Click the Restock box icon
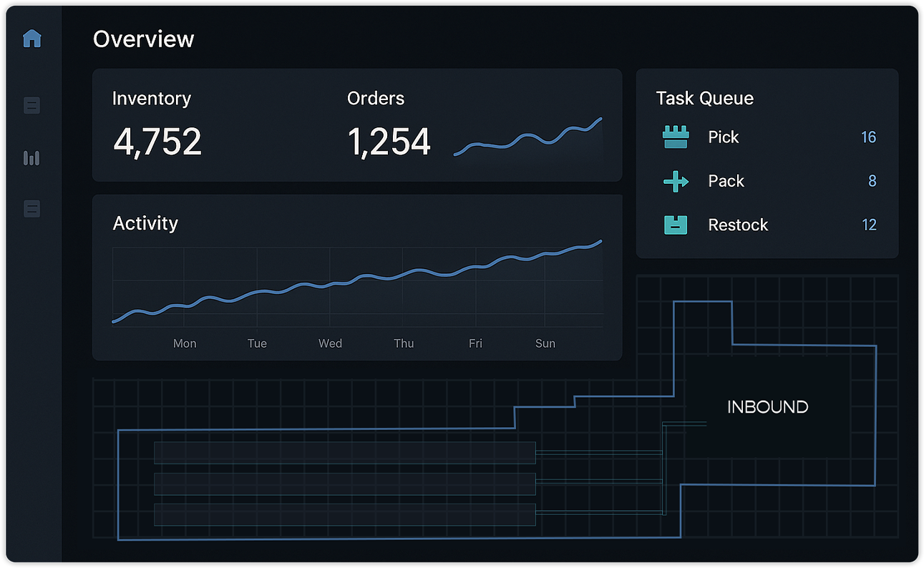The image size is (924, 568). click(676, 225)
